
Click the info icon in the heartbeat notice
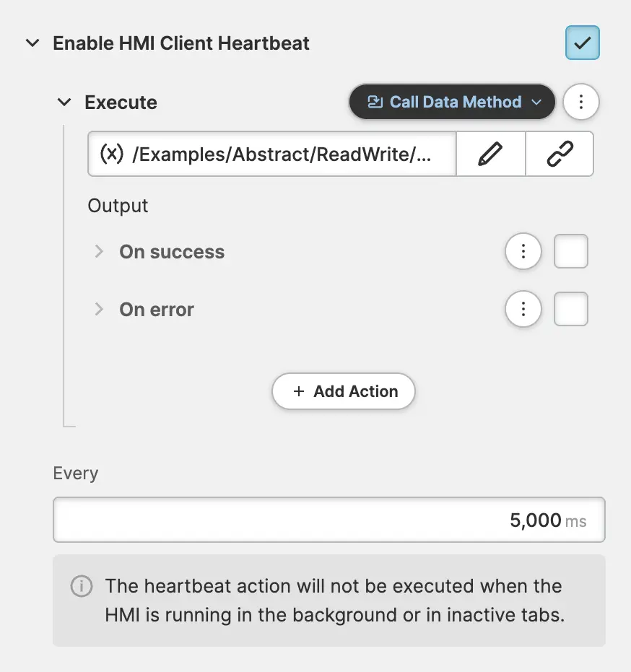(x=82, y=586)
